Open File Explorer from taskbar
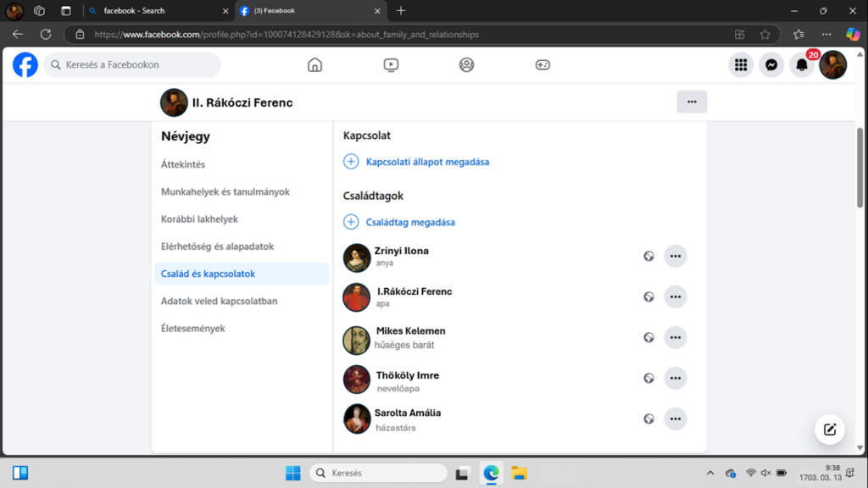Viewport: 868px width, 488px height. tap(519, 473)
